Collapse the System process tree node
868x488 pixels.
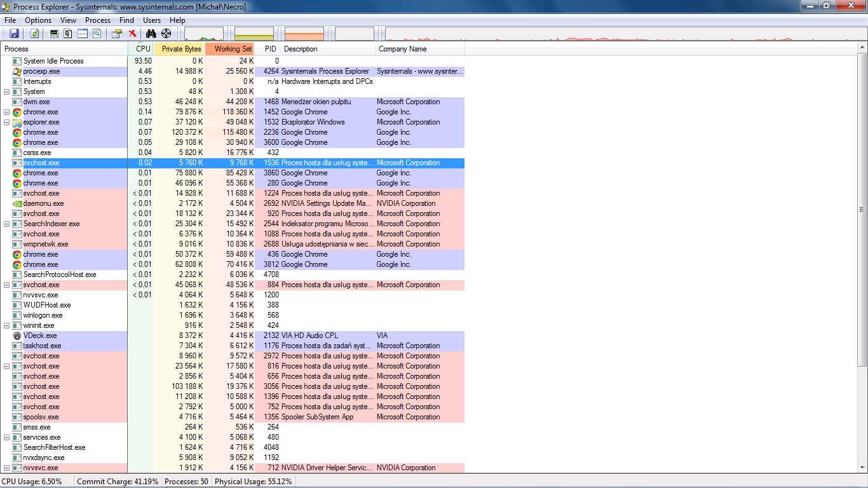click(x=7, y=91)
